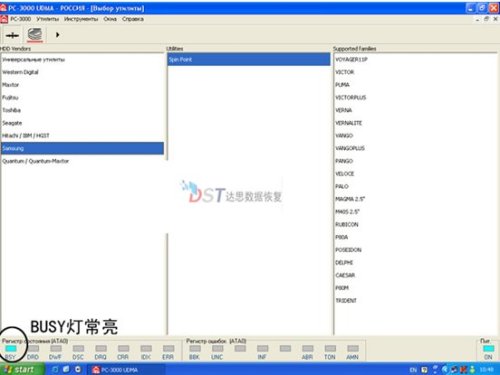Select Spin Point utility
The width and height of the screenshot is (500, 375).
[249, 60]
